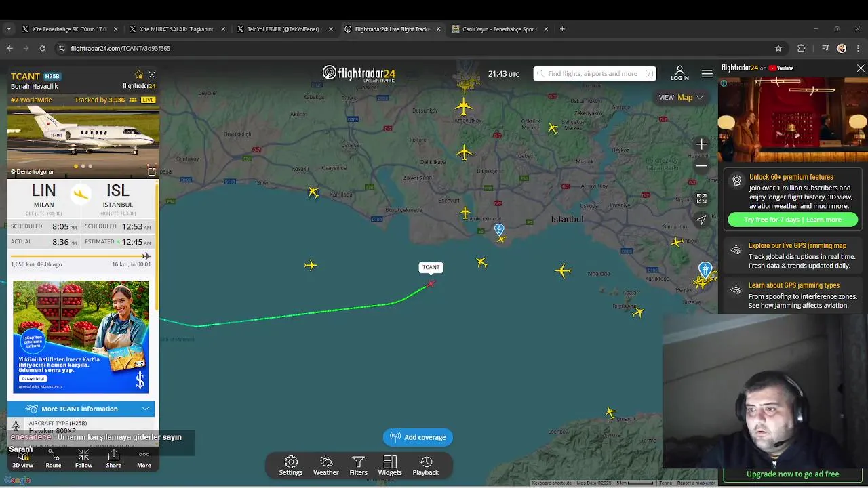Image resolution: width=868 pixels, height=488 pixels.
Task: Click the TCANT callsign label on map
Action: click(x=431, y=267)
